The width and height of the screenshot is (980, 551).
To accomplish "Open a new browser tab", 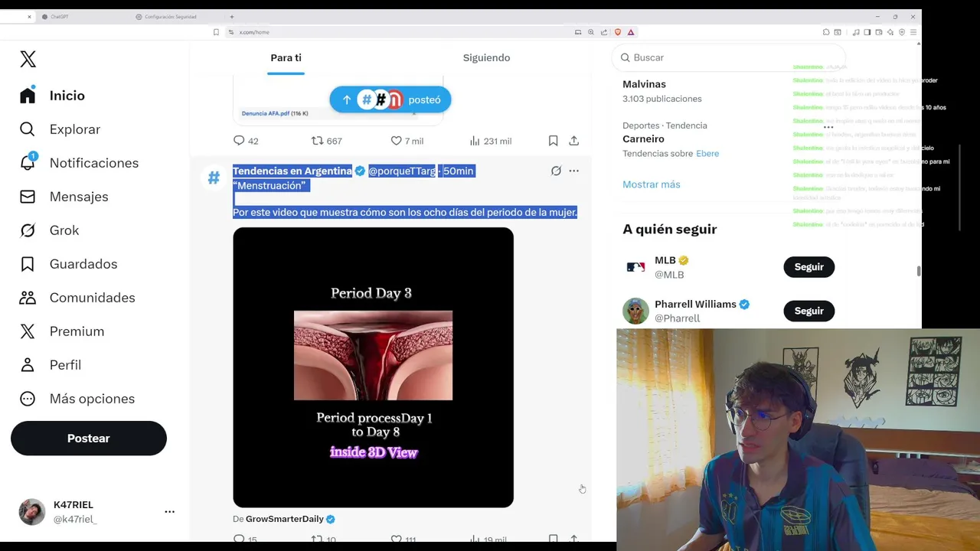I will (x=232, y=17).
